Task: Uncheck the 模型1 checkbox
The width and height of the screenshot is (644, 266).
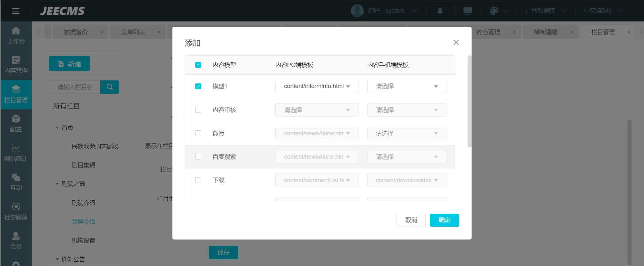Action: pos(198,86)
